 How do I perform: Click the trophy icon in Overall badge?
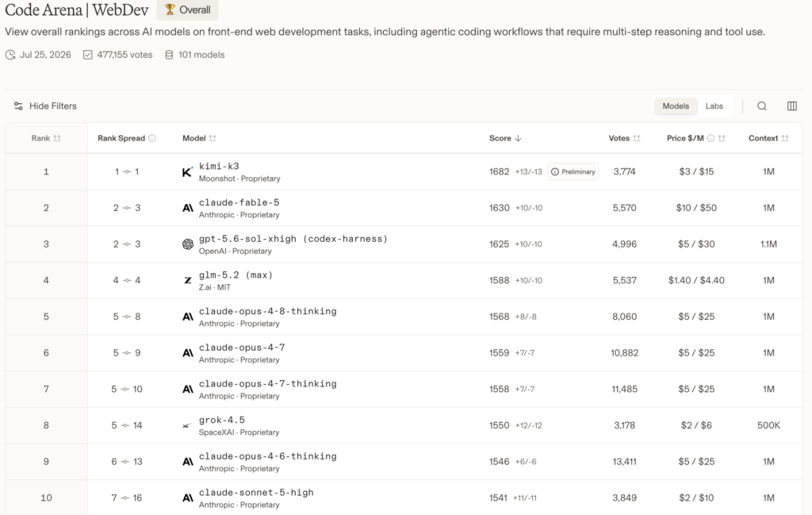(x=170, y=9)
